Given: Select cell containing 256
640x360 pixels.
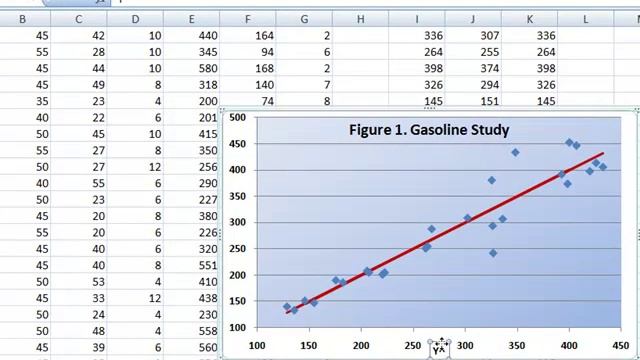Looking at the screenshot, I should [x=191, y=167].
